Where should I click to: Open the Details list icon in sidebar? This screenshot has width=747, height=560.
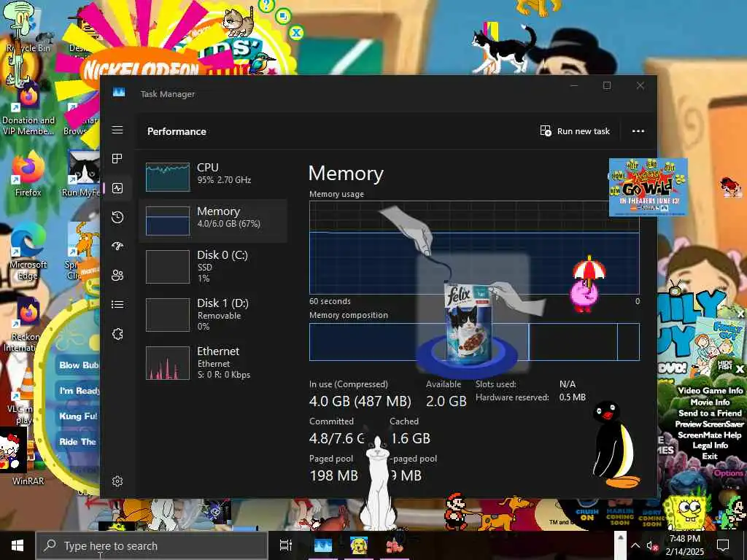tap(117, 304)
